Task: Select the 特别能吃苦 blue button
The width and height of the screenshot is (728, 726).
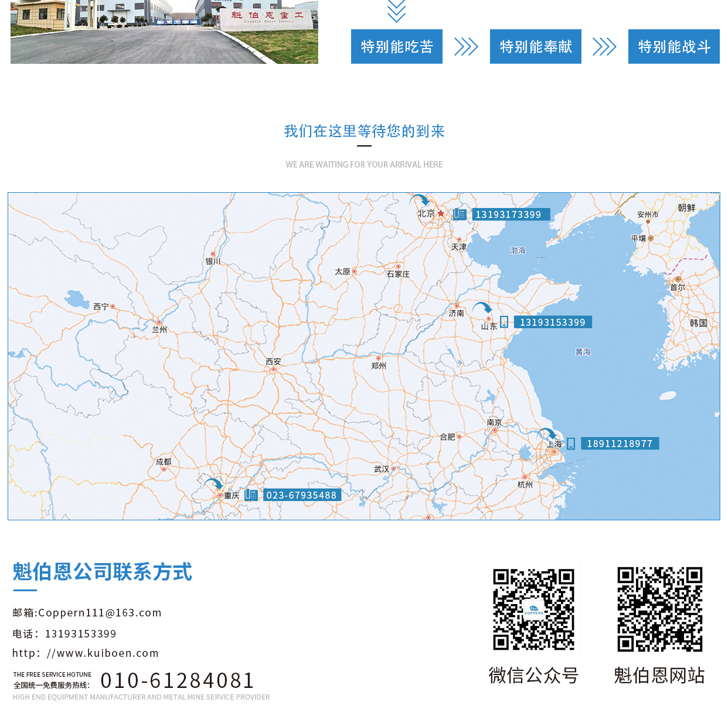Action: tap(397, 47)
